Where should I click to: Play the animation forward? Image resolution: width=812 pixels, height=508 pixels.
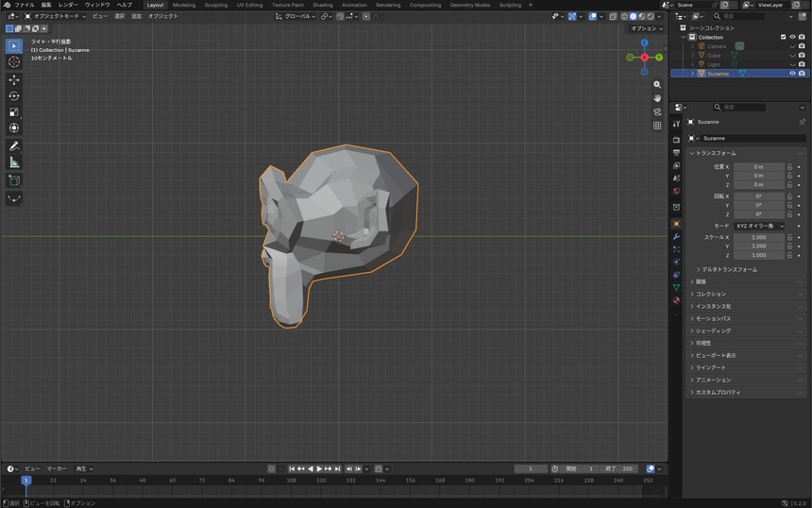(x=319, y=468)
